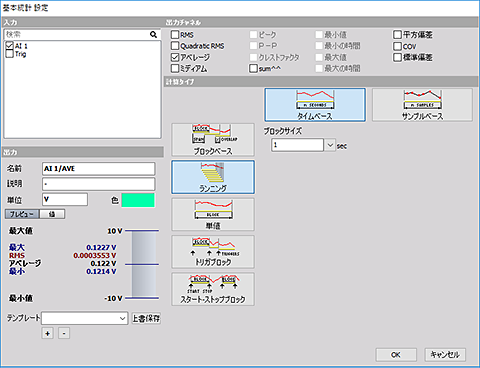480x368 pixels.
Task: Enable the RMS output channel
Action: click(175, 35)
